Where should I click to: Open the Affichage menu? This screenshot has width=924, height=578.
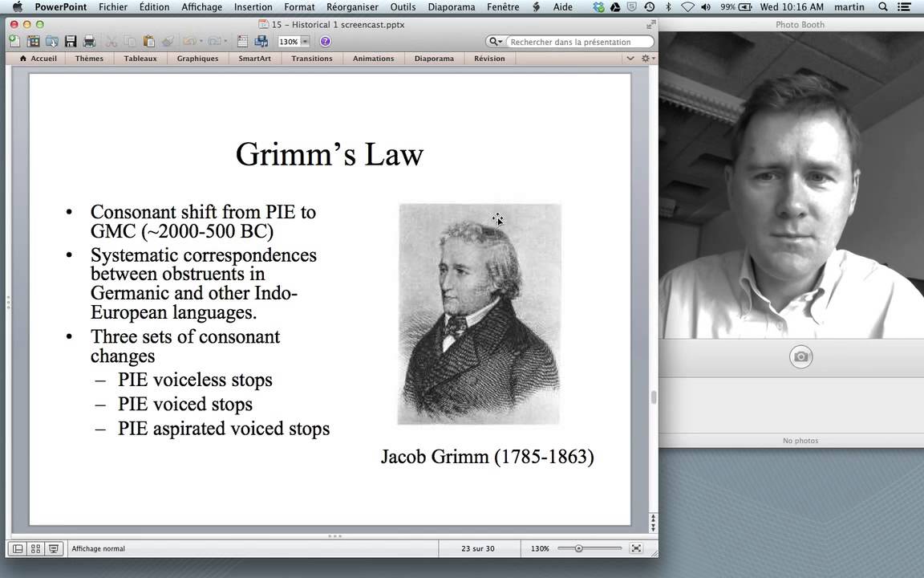201,7
